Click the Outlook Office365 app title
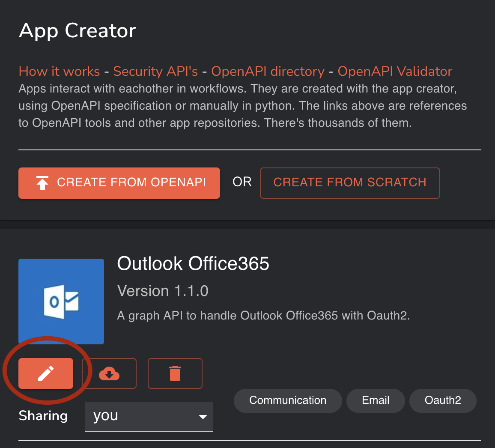 point(193,263)
